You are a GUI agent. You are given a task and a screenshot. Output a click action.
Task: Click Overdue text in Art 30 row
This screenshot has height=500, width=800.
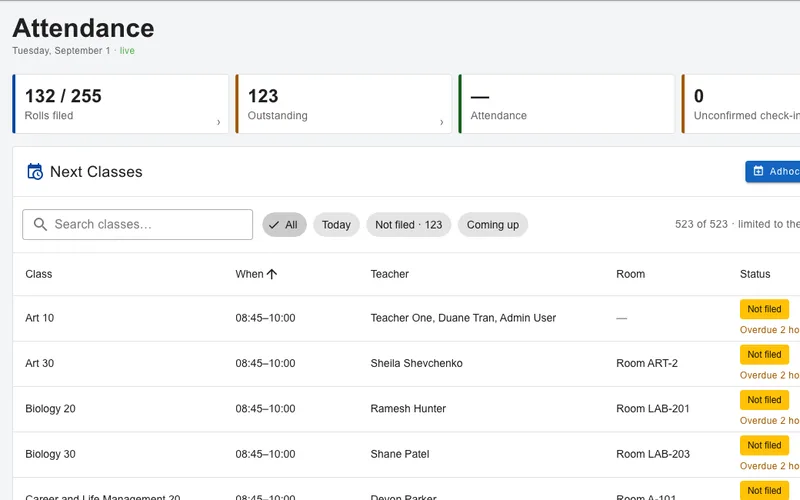pos(770,376)
